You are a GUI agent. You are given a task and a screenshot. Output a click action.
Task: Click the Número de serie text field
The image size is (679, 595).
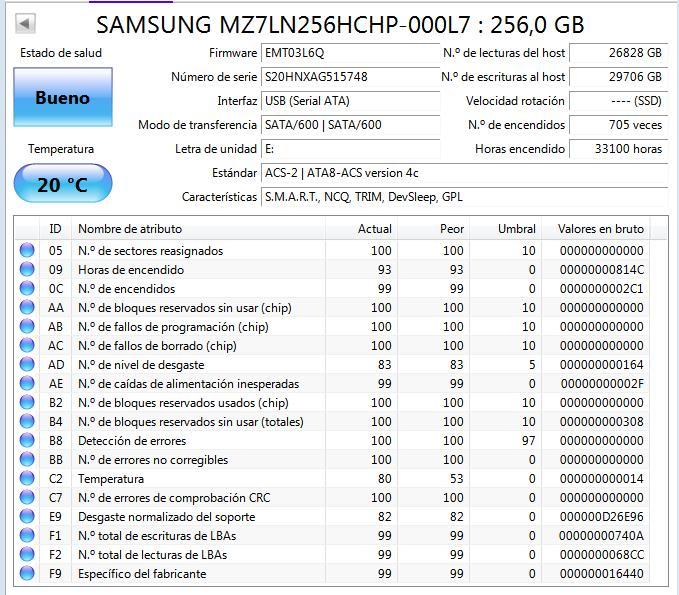click(x=350, y=77)
